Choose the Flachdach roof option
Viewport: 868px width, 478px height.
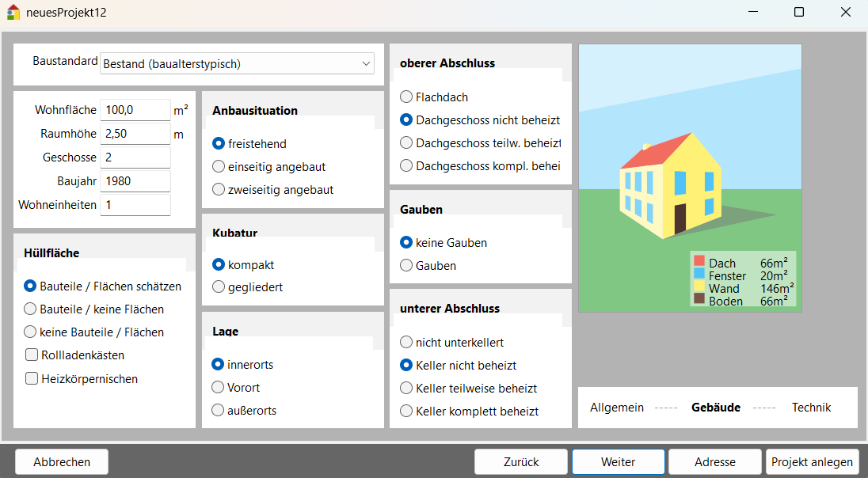(x=406, y=97)
